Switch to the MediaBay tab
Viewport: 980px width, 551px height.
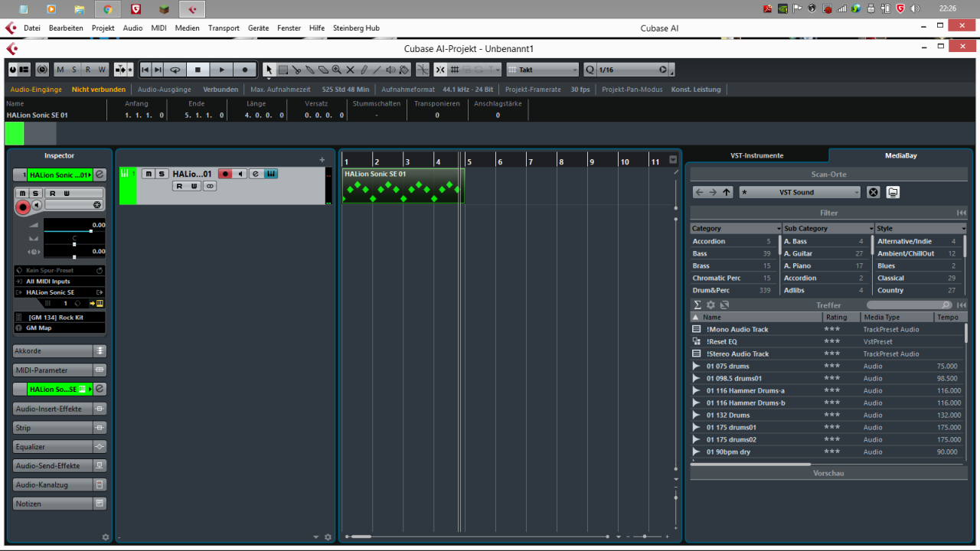(900, 155)
